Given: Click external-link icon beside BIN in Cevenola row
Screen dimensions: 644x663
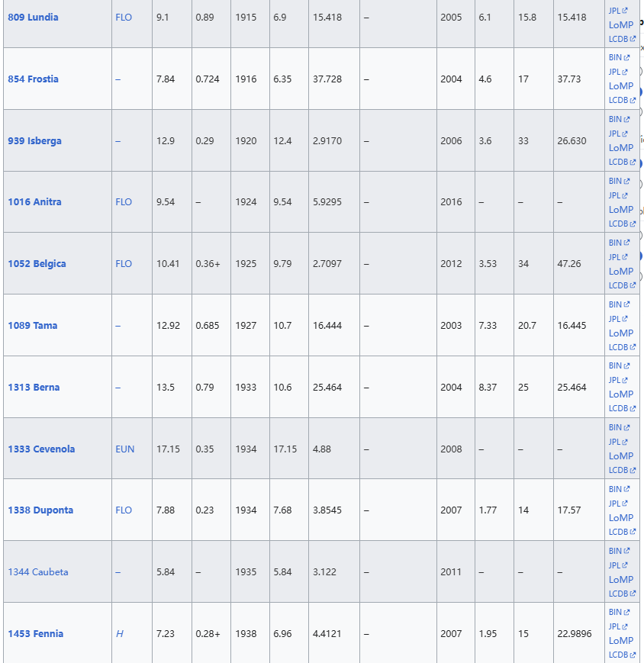Looking at the screenshot, I should (x=627, y=428).
